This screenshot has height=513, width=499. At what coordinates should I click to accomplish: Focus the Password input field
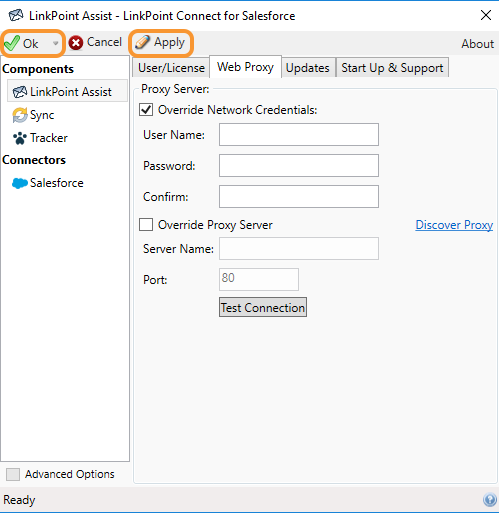299,166
